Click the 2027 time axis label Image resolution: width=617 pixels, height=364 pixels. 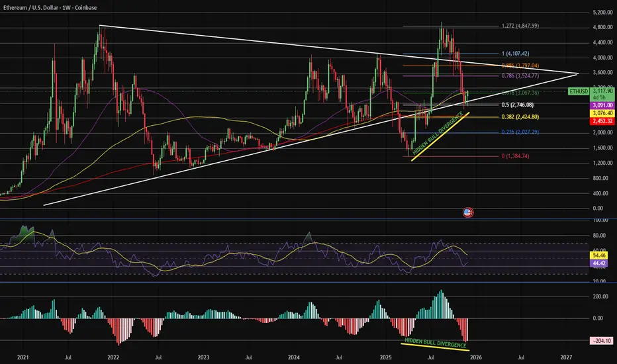click(x=566, y=357)
